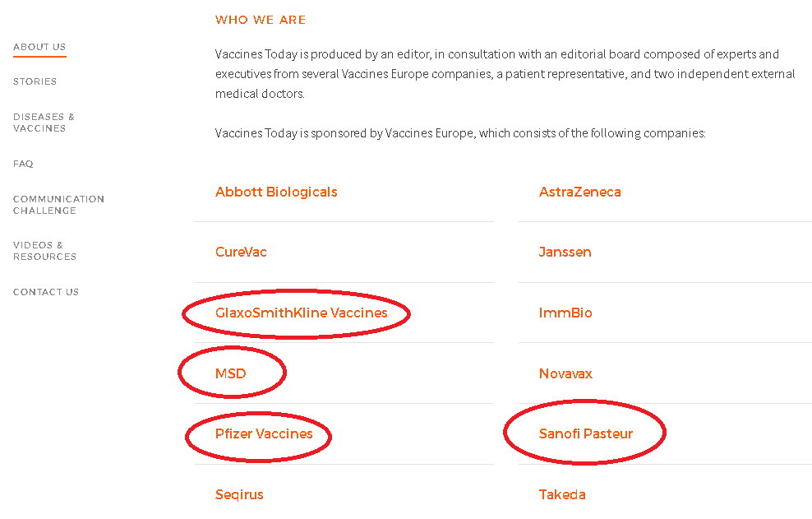Visit the GlaxoSmithKline Vaccines link
Viewport: 812px width, 519px height.
pyautogui.click(x=301, y=313)
